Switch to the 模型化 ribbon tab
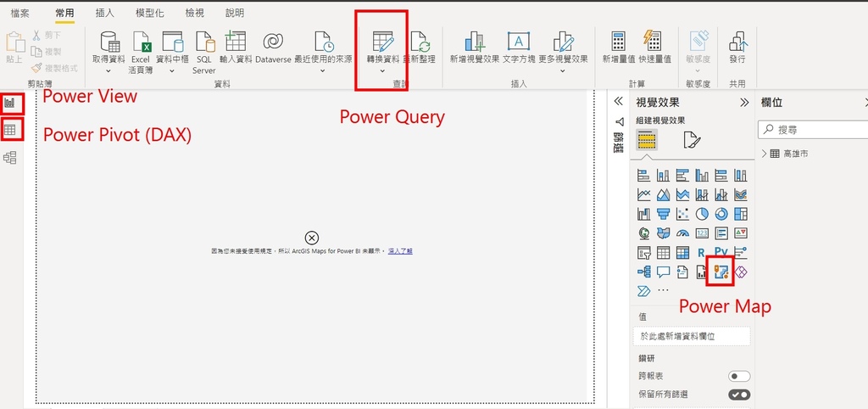Viewport: 868px width, 409px height. pyautogui.click(x=151, y=13)
